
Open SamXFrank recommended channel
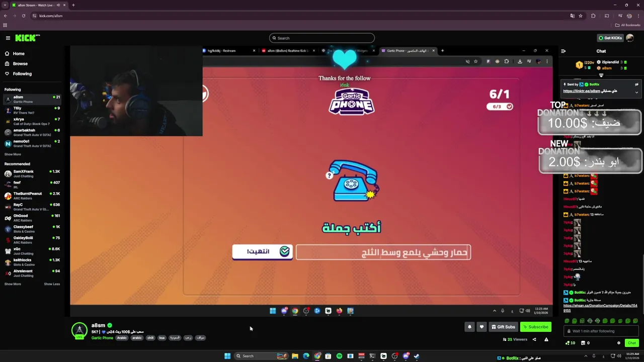point(33,173)
